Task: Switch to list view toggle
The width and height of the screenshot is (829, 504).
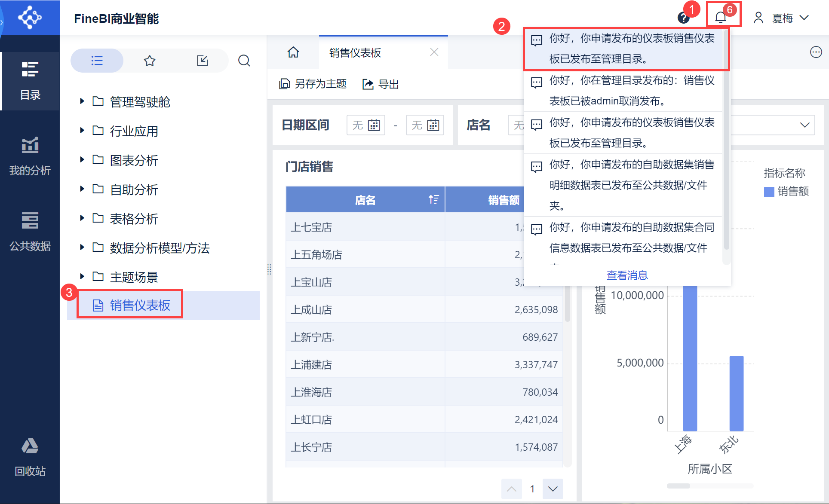Action: click(x=97, y=61)
